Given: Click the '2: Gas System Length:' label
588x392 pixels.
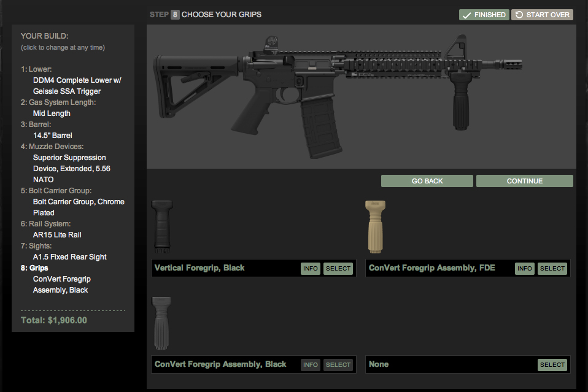Looking at the screenshot, I should coord(58,102).
